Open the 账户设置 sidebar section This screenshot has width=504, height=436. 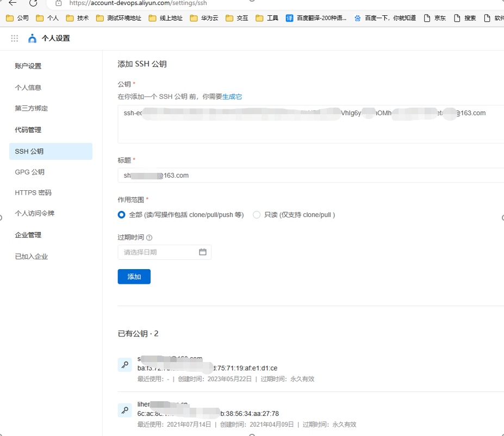pyautogui.click(x=29, y=66)
